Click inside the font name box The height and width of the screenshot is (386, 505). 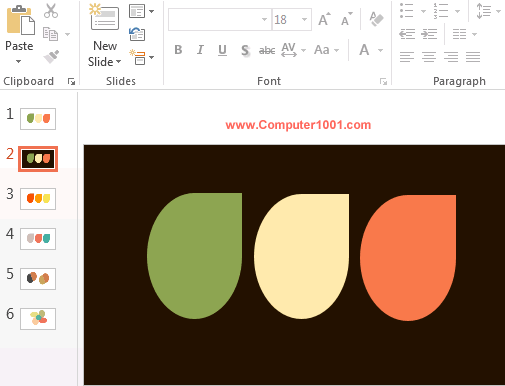pos(214,20)
